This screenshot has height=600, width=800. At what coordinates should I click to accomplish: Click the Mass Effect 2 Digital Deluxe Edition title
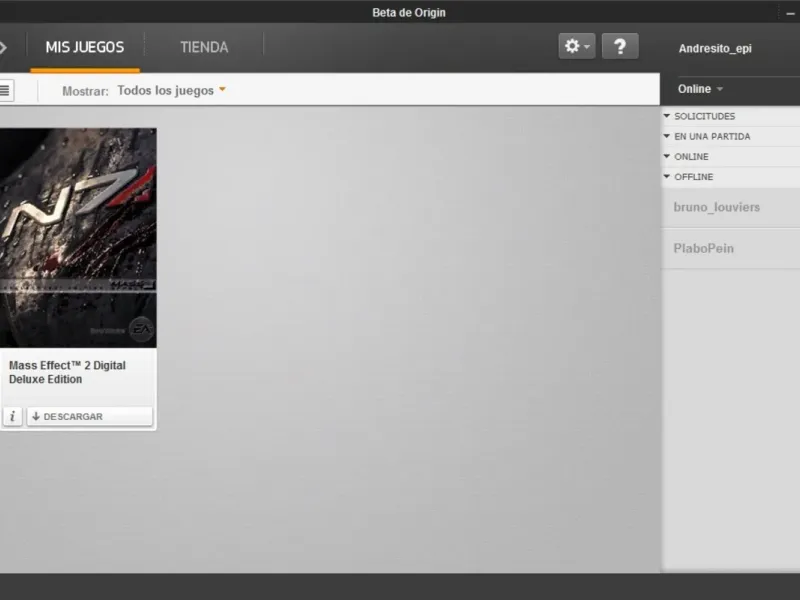point(67,372)
